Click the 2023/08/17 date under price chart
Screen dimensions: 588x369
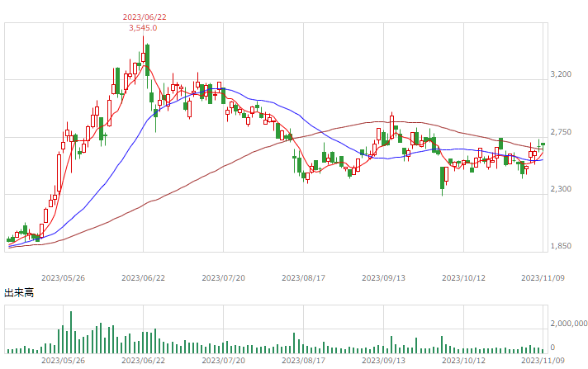[x=303, y=278]
